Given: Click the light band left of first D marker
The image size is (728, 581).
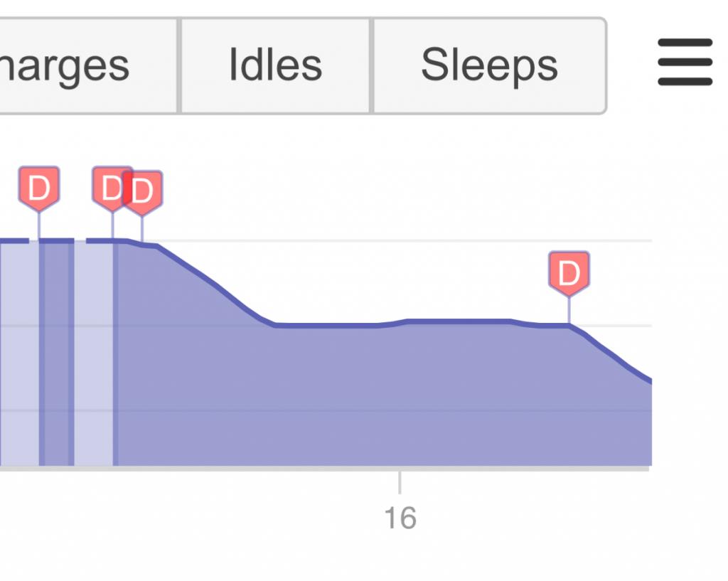Looking at the screenshot, I should 19,353.
